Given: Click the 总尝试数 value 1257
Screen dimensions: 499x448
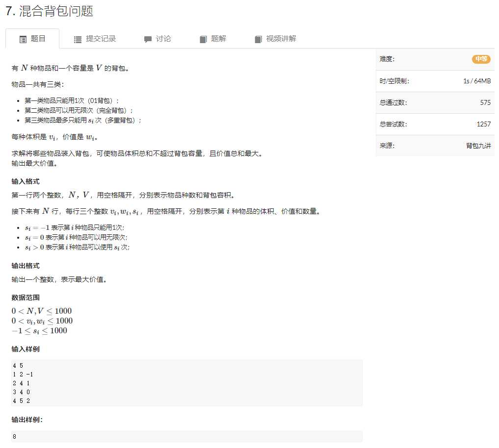Looking at the screenshot, I should pos(484,124).
